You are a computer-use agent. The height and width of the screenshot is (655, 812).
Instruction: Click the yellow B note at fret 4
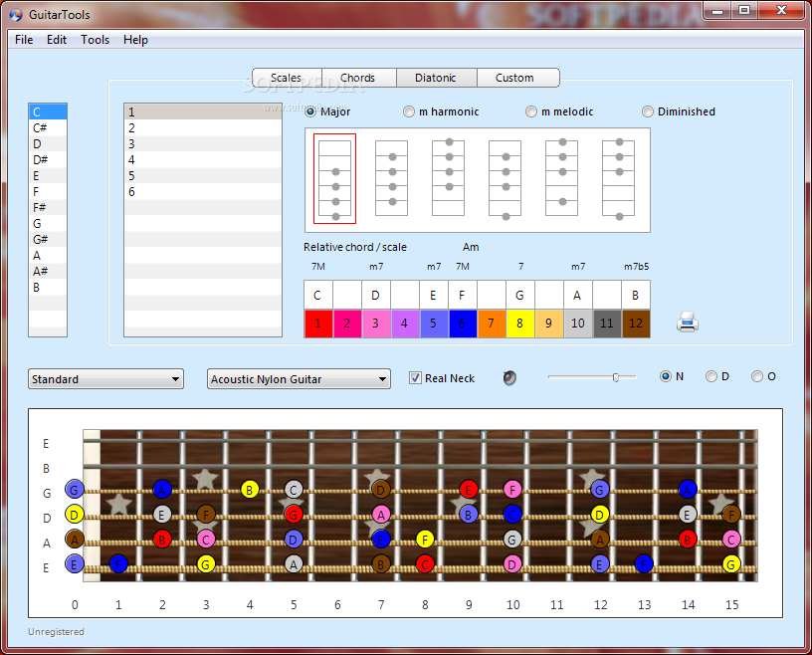point(250,489)
